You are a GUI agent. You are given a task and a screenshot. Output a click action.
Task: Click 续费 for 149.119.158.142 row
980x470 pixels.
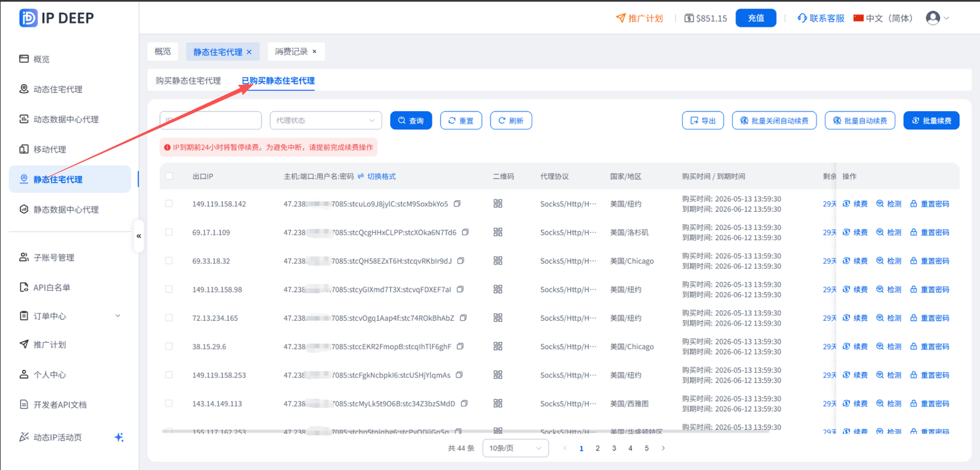pos(856,204)
